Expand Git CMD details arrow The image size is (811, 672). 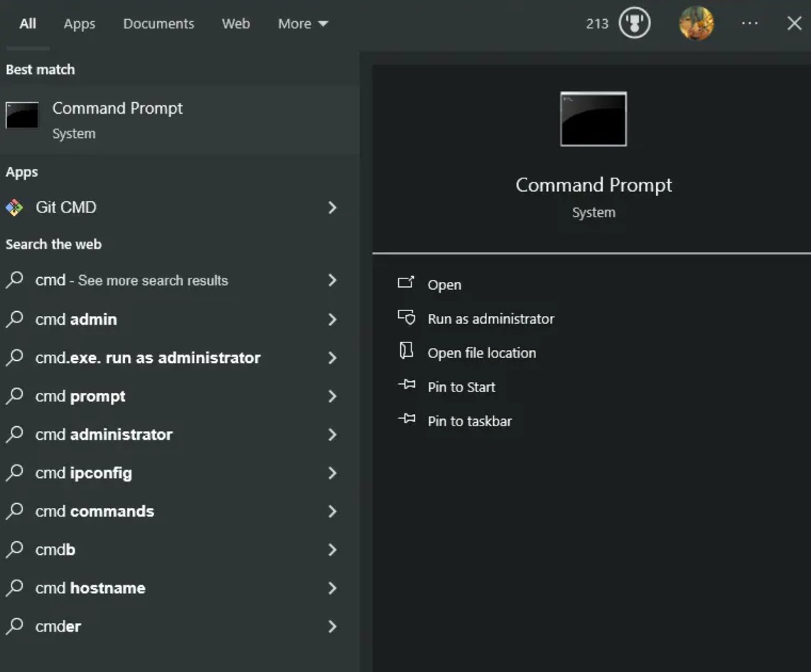332,208
